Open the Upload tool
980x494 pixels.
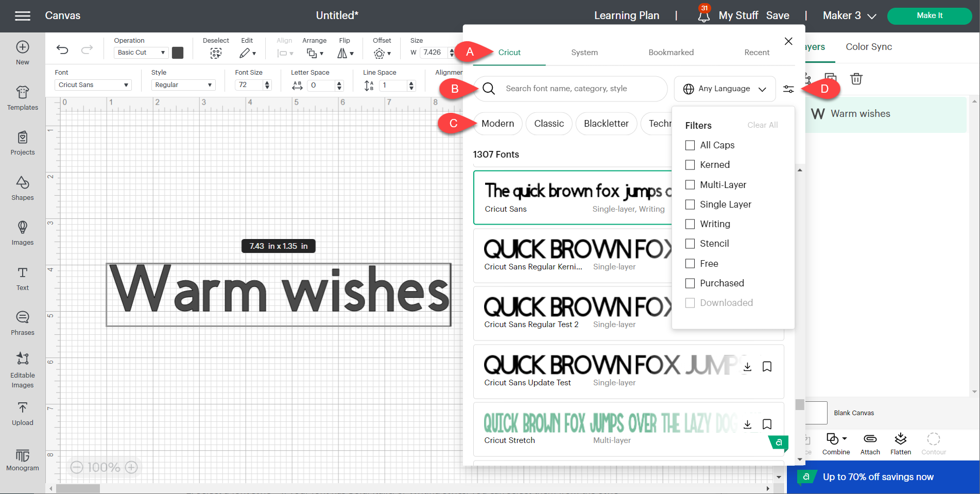pyautogui.click(x=22, y=414)
